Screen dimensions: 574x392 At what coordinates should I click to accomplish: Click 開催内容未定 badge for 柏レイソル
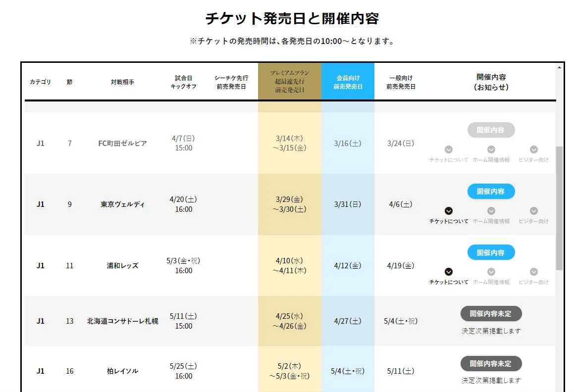(x=491, y=363)
